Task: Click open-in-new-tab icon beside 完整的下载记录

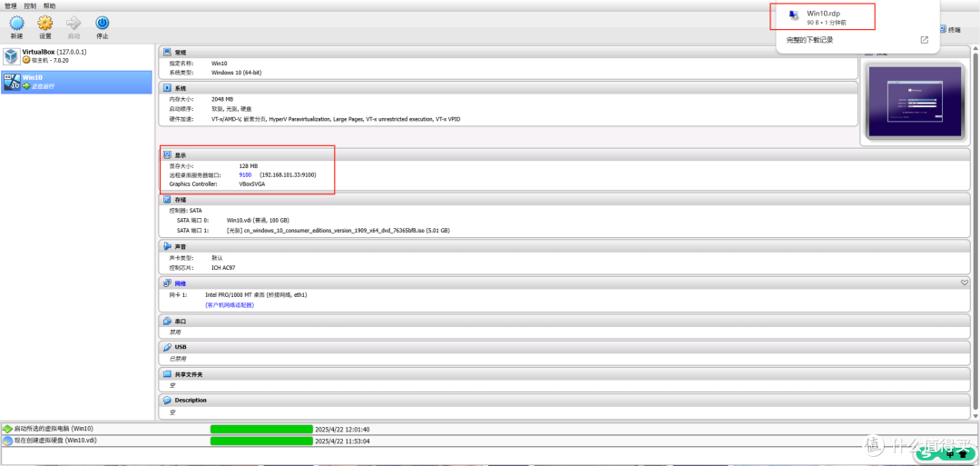Action: (925, 40)
